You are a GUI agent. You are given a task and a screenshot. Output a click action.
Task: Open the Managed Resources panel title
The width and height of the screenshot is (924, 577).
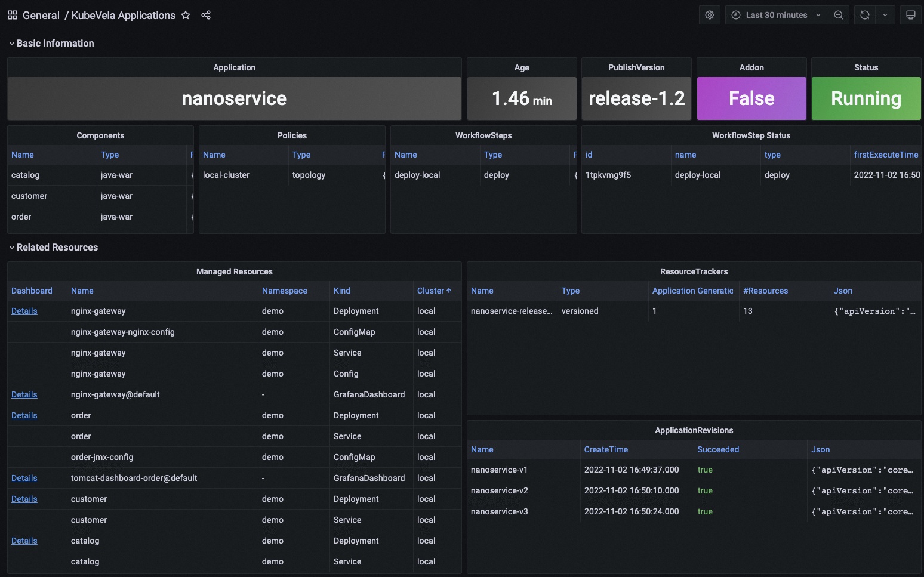click(235, 271)
